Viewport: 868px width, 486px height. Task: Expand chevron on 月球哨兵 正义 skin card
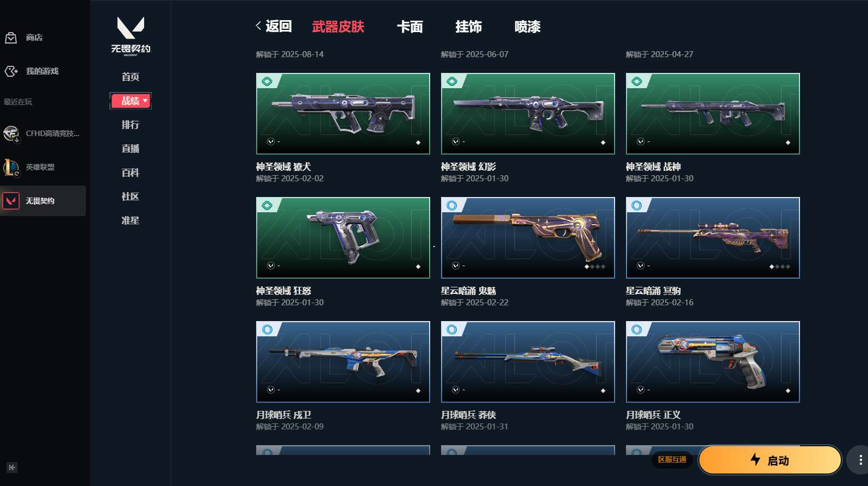click(x=640, y=390)
